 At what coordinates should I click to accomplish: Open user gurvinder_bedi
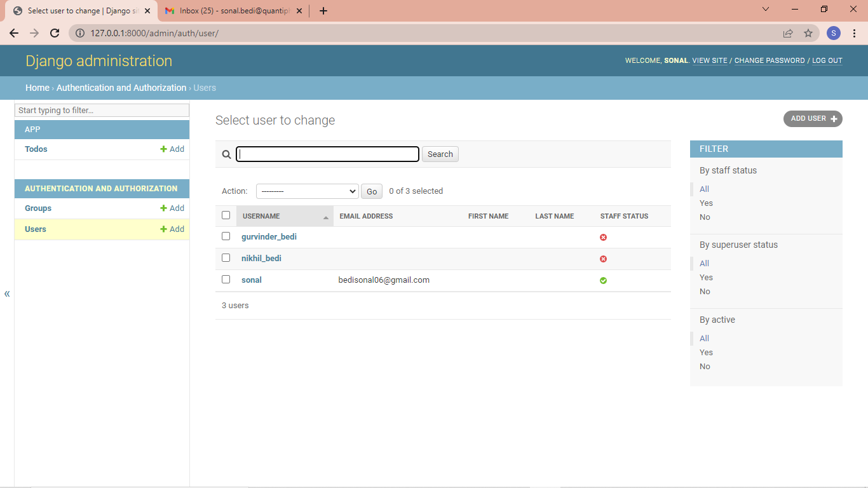[269, 236]
